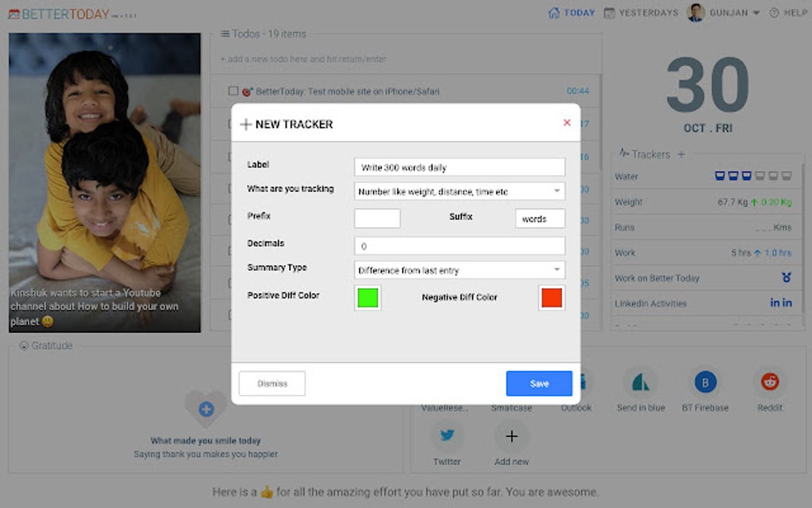Viewport: 812px width, 508px height.
Task: Close the New Tracker dialog
Action: click(x=567, y=123)
